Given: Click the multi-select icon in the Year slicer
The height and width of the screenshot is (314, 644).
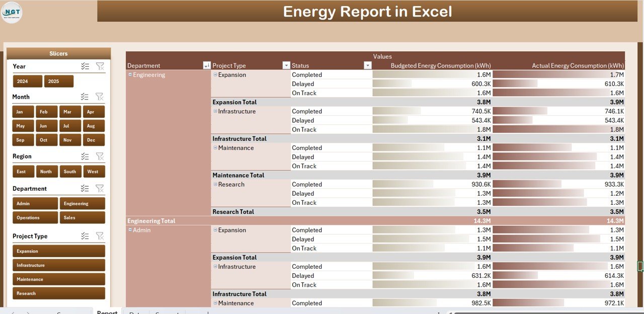Looking at the screenshot, I should [85, 66].
